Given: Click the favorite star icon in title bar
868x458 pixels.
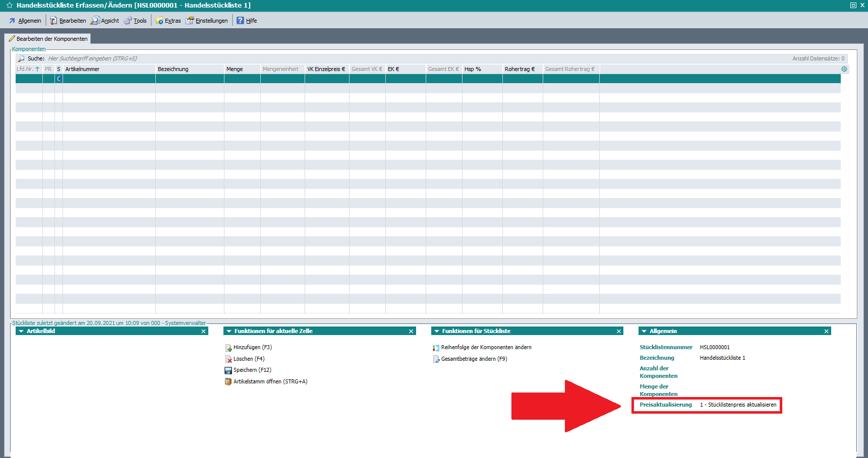Looking at the screenshot, I should tap(9, 6).
